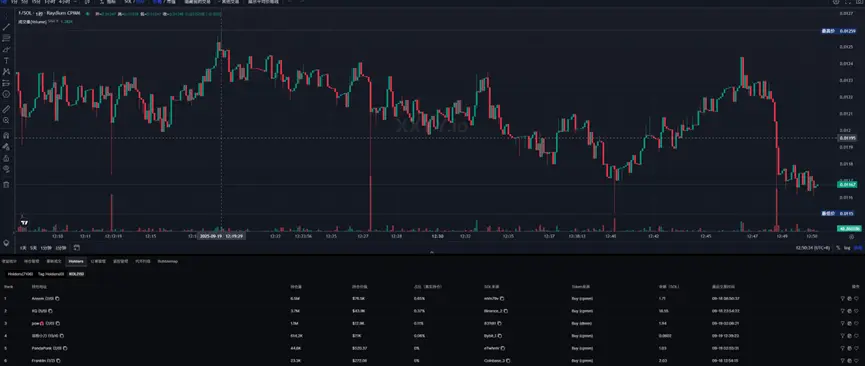Image resolution: width=865 pixels, height=366 pixels.
Task: Select the brush drawing tool
Action: [6, 50]
